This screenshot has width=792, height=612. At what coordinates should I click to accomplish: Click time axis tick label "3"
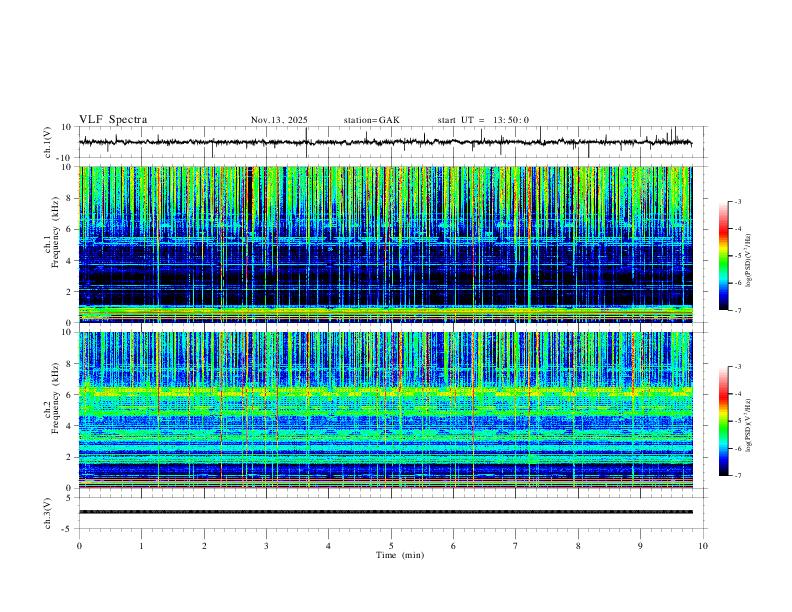pyautogui.click(x=266, y=546)
